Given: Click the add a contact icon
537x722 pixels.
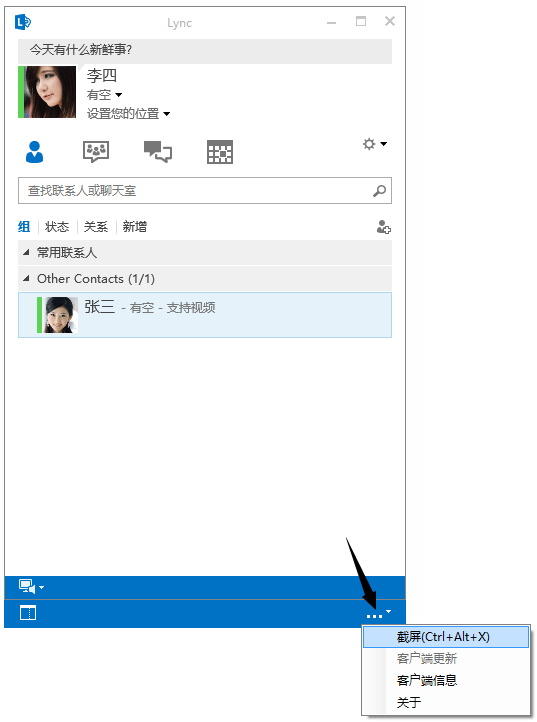Looking at the screenshot, I should [384, 227].
